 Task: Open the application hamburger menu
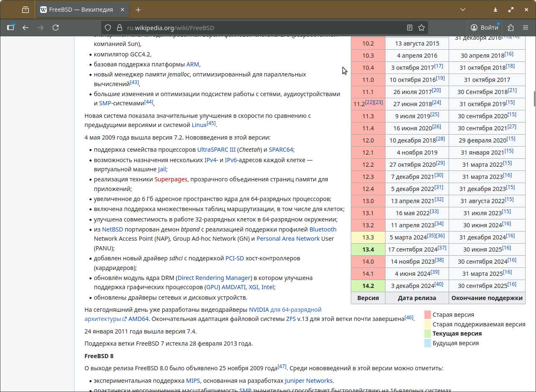coord(526,28)
